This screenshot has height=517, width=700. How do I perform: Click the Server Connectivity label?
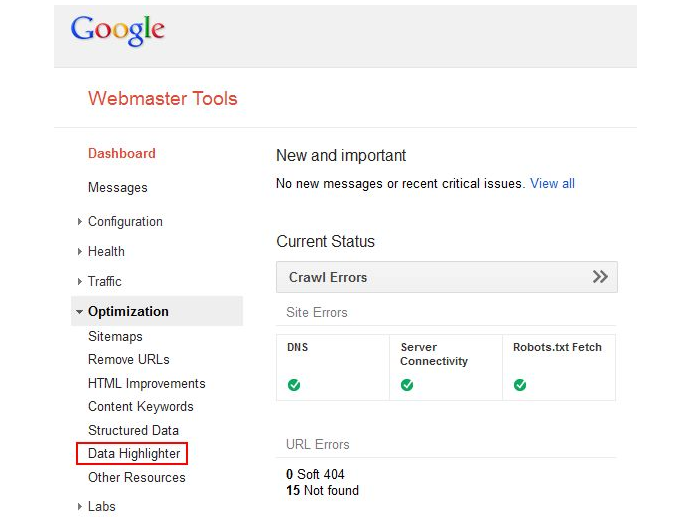click(434, 354)
